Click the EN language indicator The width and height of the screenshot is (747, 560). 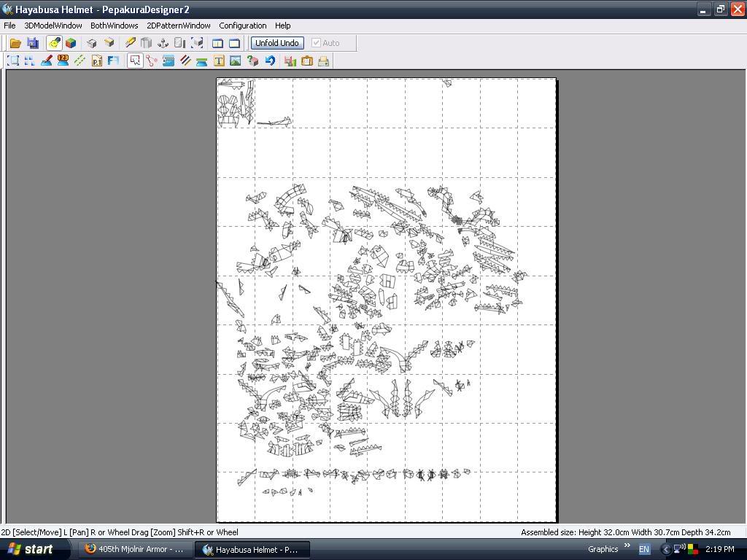point(643,549)
